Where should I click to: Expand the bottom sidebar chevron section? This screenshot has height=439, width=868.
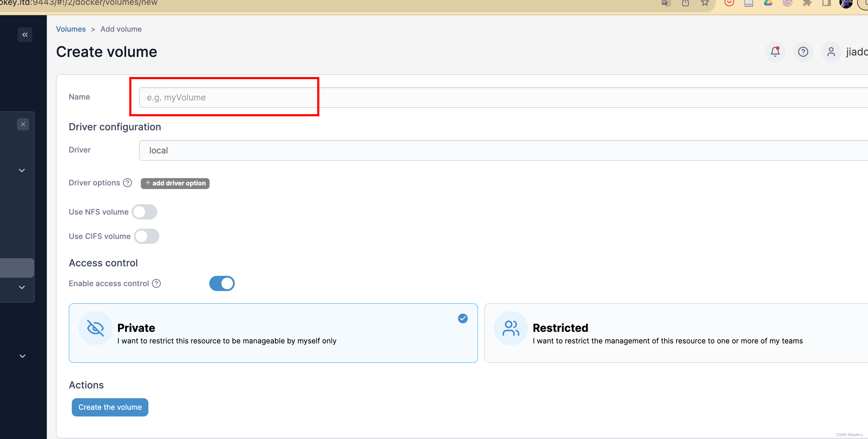coord(22,356)
